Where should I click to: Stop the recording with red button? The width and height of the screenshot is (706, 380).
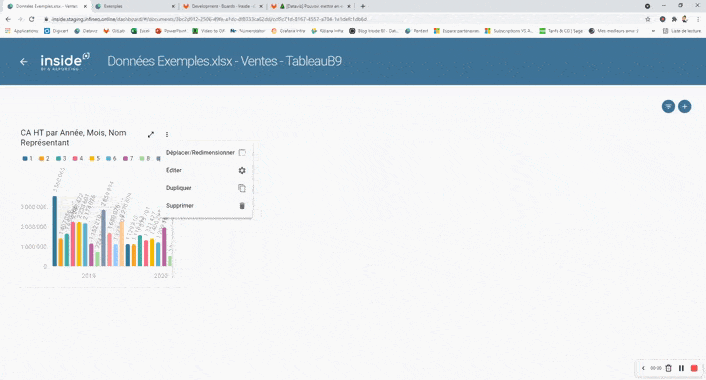694,368
